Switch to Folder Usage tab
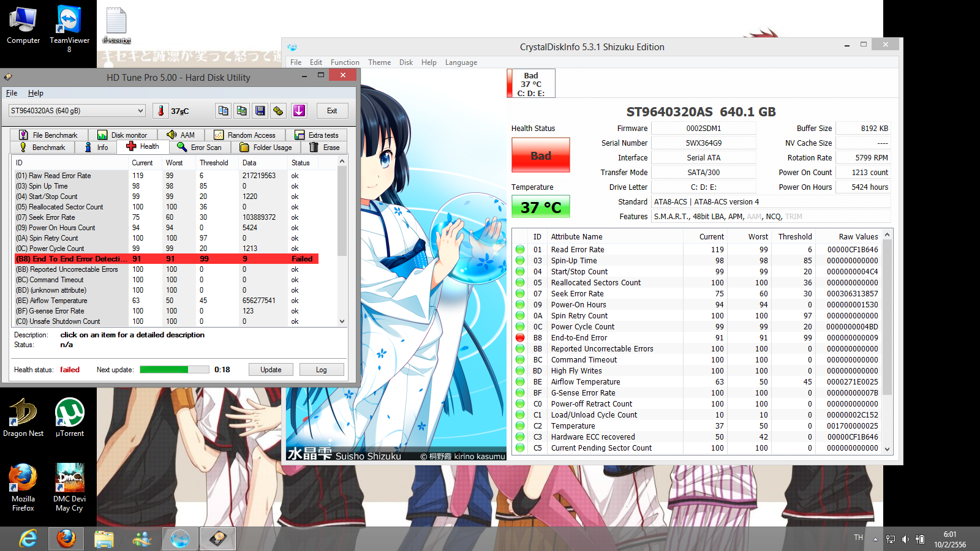The image size is (980, 551). tap(266, 148)
